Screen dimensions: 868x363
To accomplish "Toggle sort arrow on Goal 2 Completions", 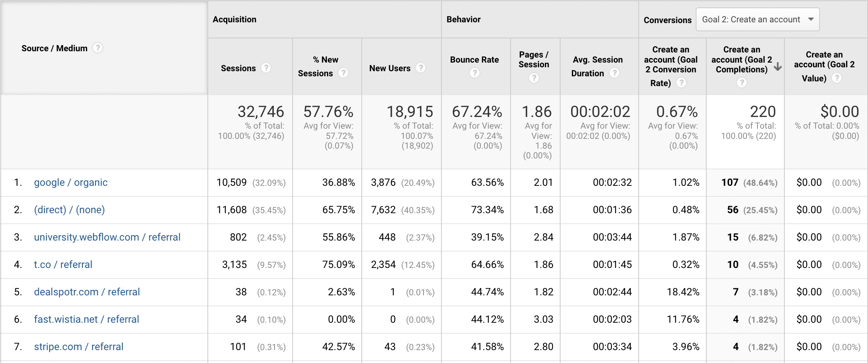I will coord(778,66).
